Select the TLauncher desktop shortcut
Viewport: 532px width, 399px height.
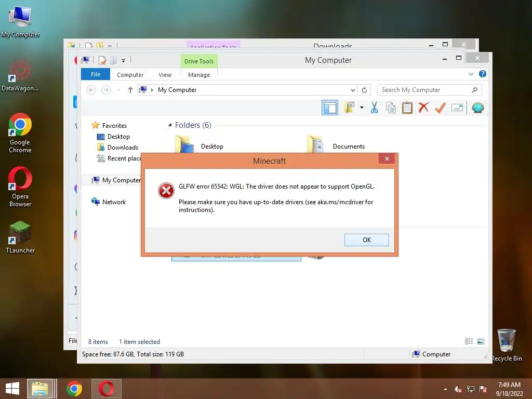(20, 237)
